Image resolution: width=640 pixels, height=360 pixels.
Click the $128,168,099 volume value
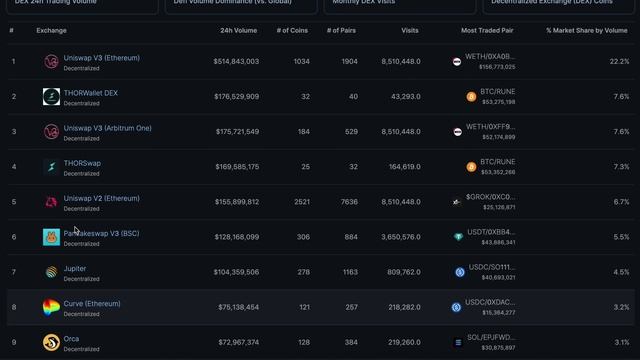(x=237, y=237)
